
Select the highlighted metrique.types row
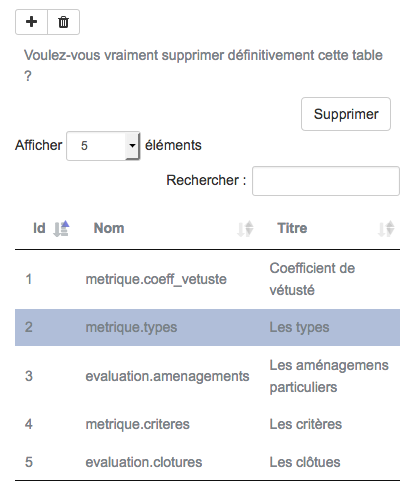point(207,327)
